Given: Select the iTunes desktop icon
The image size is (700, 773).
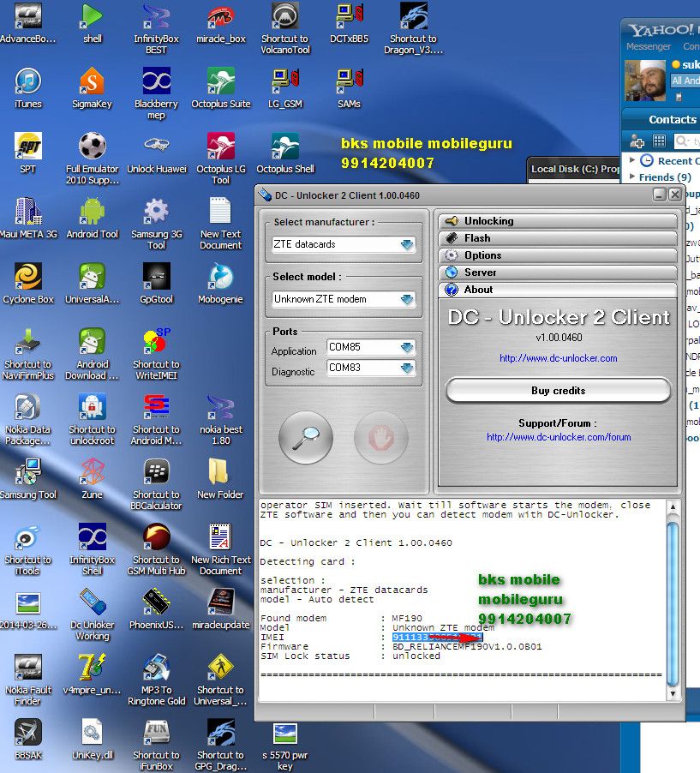Looking at the screenshot, I should pos(28,87).
